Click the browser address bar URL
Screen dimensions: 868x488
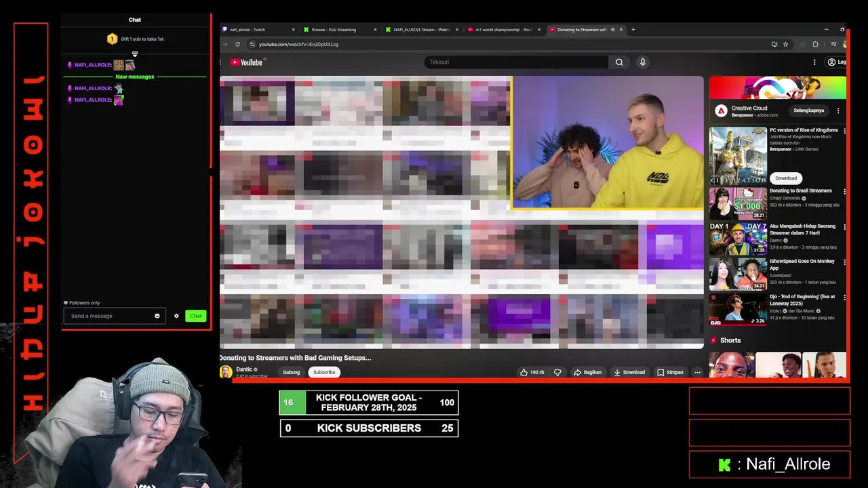coord(298,45)
